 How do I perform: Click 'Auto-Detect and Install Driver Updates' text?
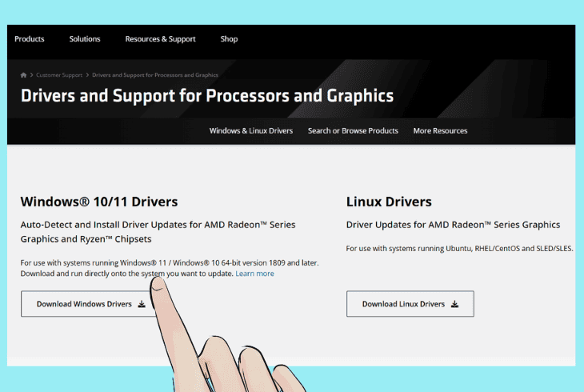(x=158, y=232)
